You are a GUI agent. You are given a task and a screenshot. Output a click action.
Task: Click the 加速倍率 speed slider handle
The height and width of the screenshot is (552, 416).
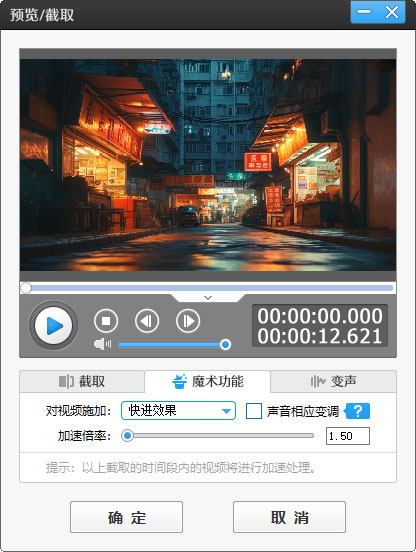tap(127, 436)
